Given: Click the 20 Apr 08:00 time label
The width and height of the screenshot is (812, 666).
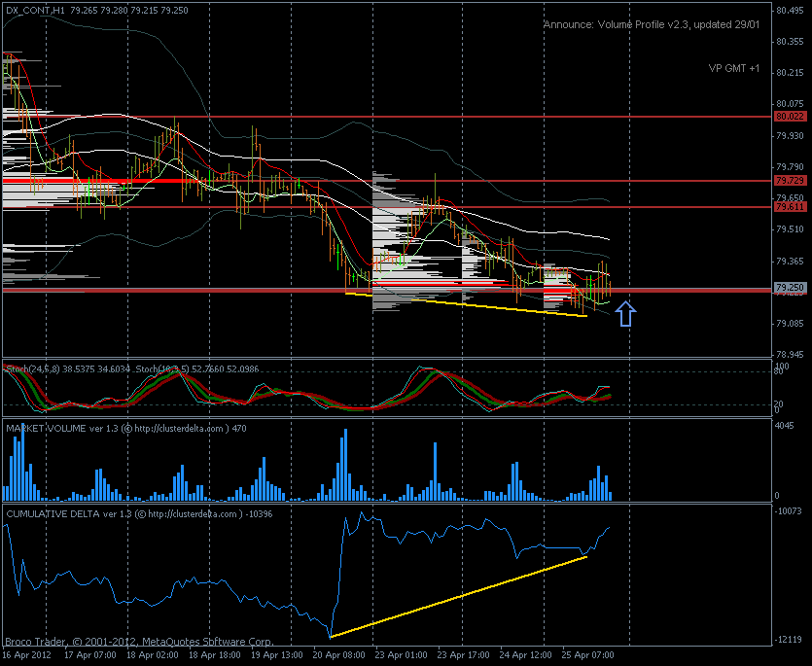Looking at the screenshot, I should pyautogui.click(x=339, y=654).
